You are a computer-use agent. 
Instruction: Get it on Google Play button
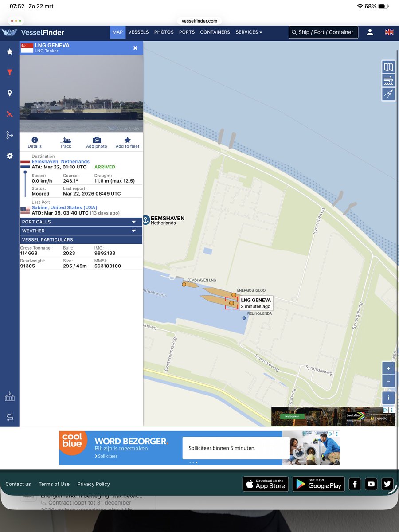click(x=319, y=484)
